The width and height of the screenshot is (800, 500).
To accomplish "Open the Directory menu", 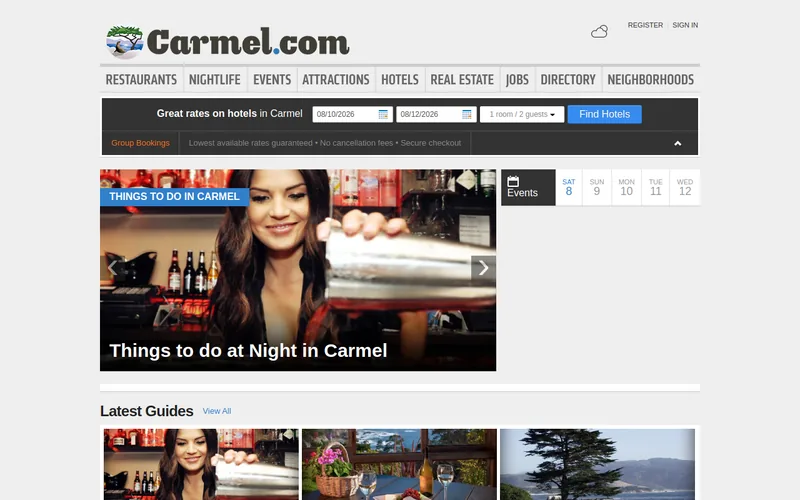I will click(568, 80).
